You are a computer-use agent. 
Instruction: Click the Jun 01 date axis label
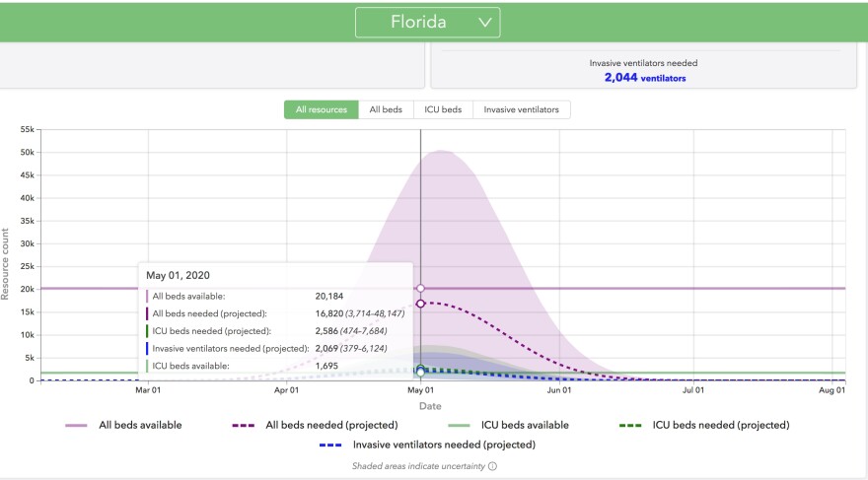tap(559, 390)
